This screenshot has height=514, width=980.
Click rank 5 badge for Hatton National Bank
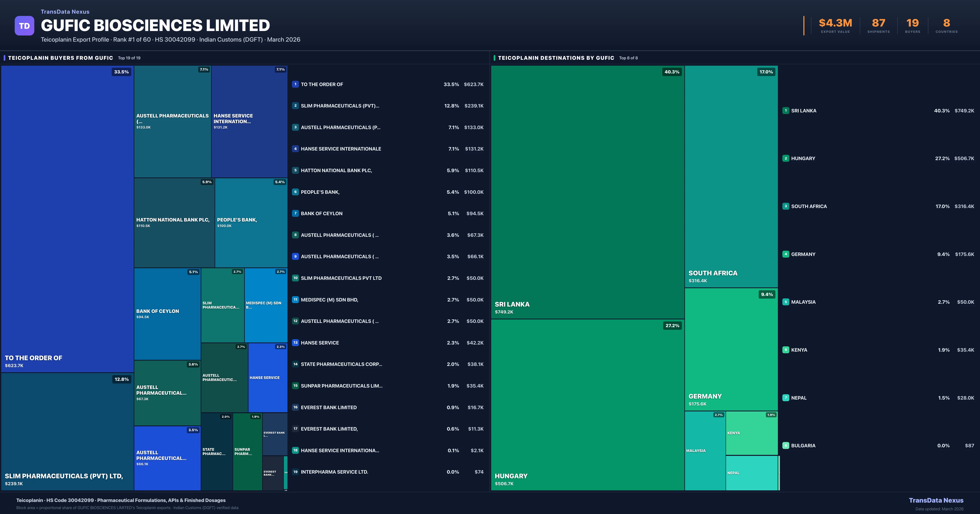click(295, 170)
